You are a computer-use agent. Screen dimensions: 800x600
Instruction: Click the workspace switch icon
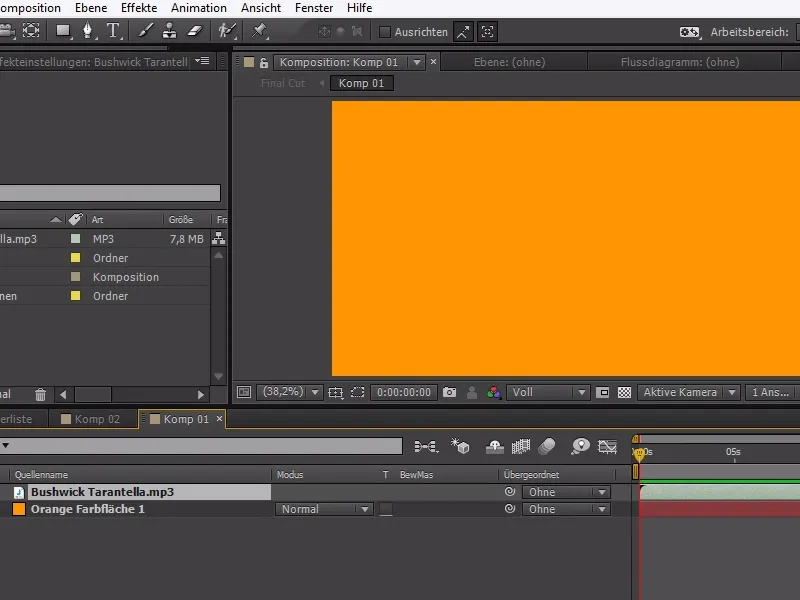point(690,32)
